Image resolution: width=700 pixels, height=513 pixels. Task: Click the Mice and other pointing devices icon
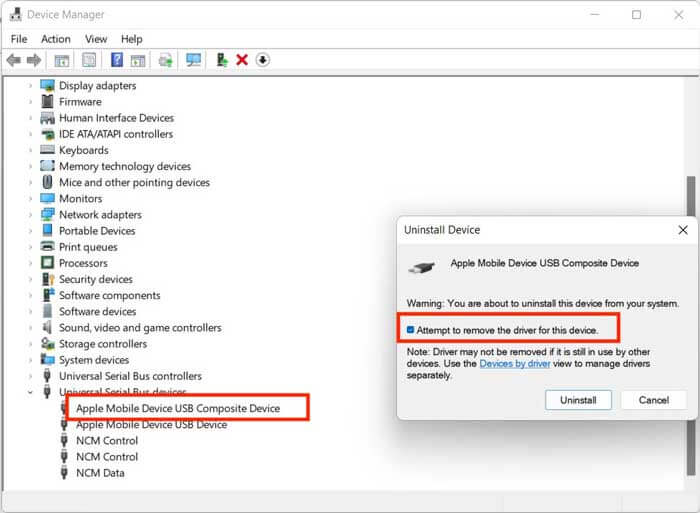click(47, 182)
